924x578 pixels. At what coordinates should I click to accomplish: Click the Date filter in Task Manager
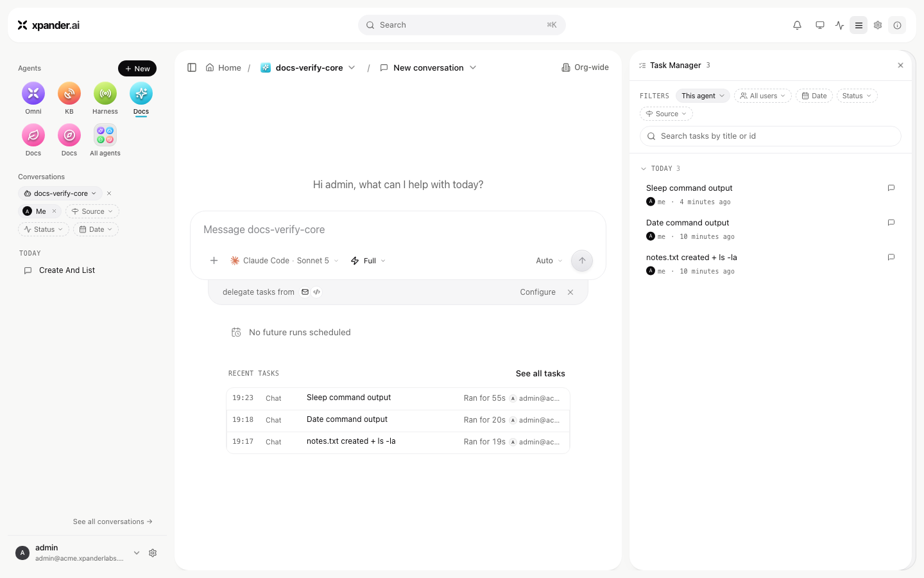(x=814, y=96)
